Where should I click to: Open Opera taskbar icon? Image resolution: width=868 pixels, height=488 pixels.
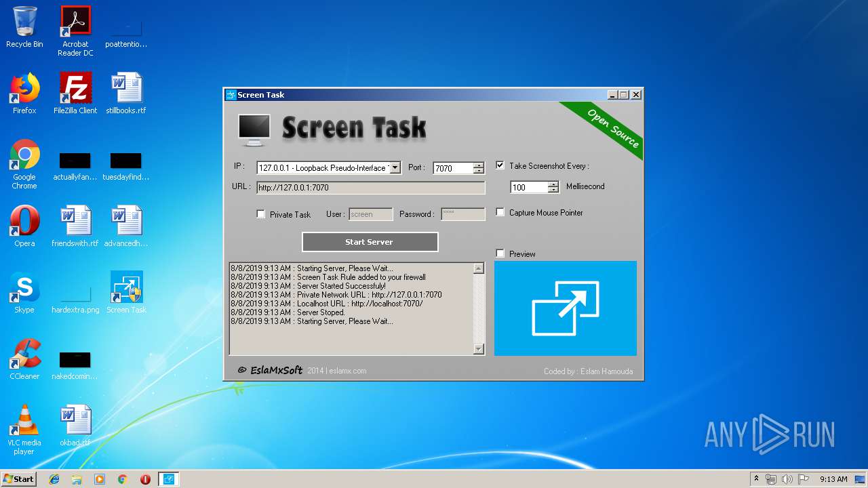[145, 479]
